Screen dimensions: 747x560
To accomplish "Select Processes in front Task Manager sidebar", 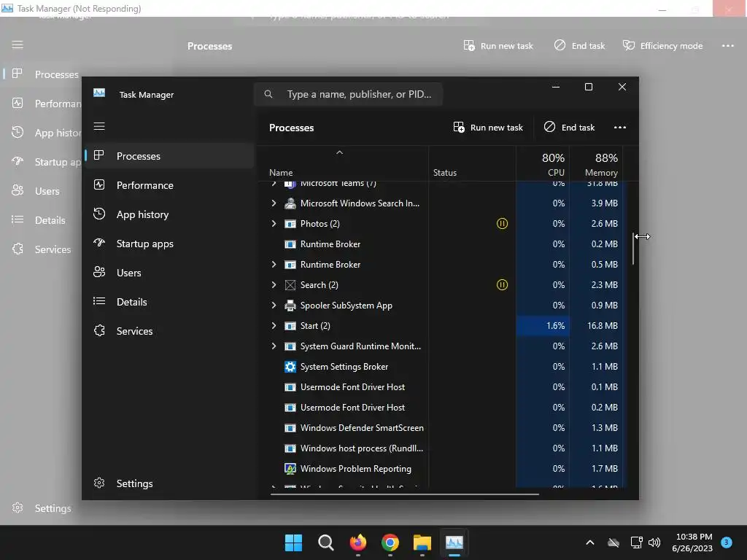I will 169,156.
